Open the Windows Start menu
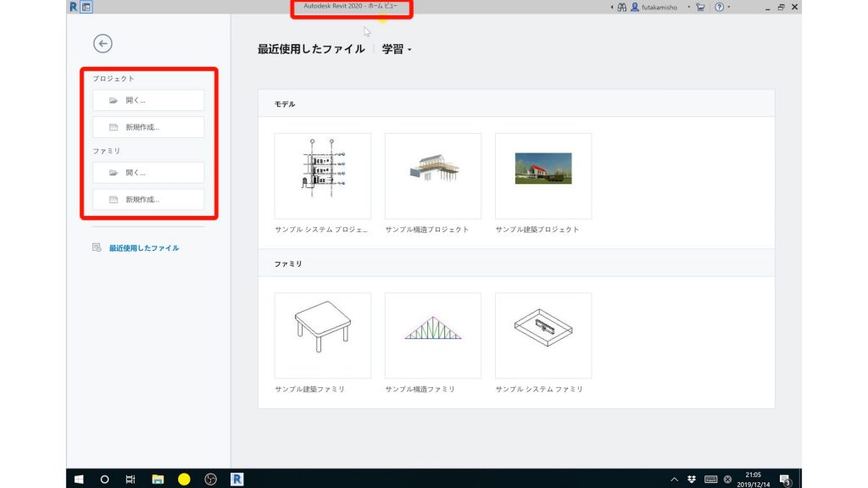Image resolution: width=868 pixels, height=488 pixels. click(x=78, y=479)
